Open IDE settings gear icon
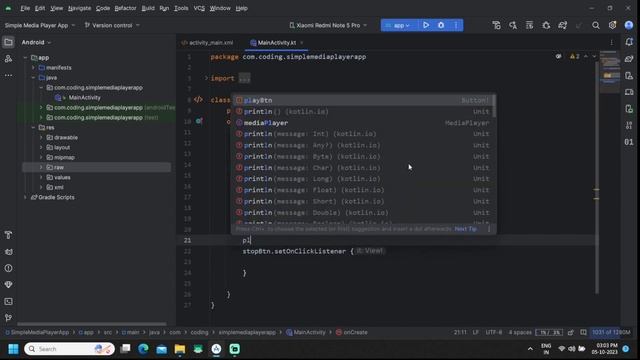This screenshot has height=360, width=640. 612,25
